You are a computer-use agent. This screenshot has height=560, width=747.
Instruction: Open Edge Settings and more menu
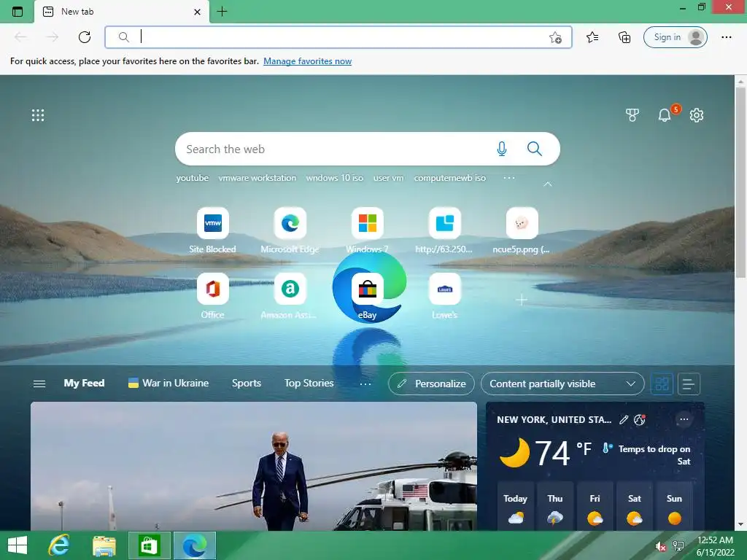pyautogui.click(x=726, y=37)
